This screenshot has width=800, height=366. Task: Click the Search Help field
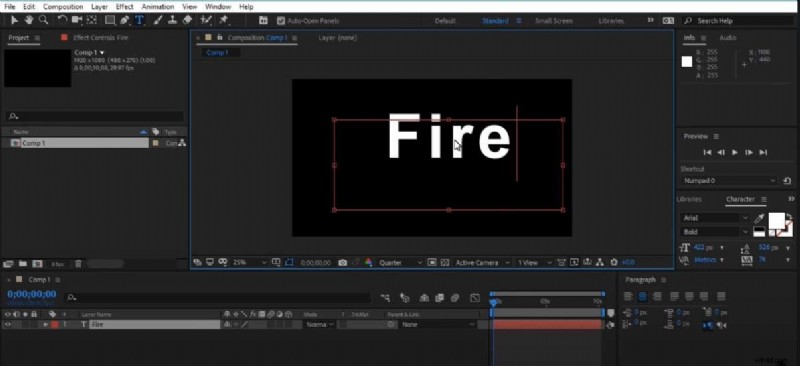coord(738,21)
